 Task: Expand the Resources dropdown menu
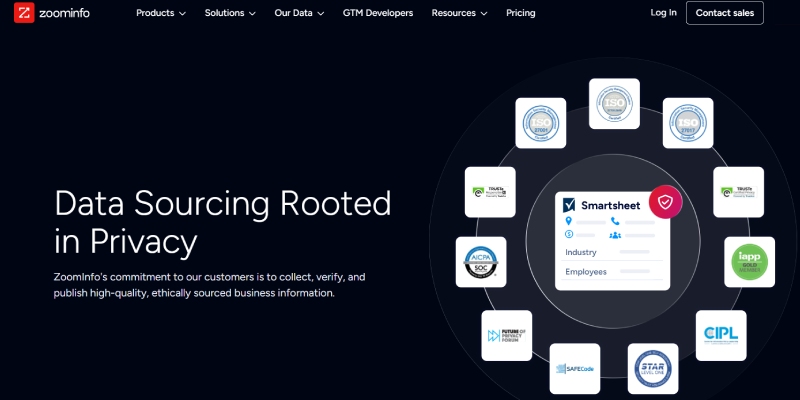pos(459,13)
